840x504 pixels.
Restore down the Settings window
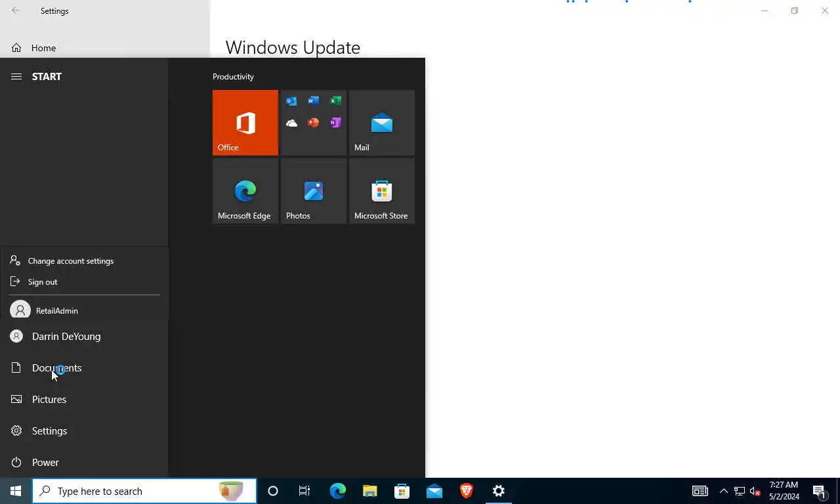tap(795, 10)
